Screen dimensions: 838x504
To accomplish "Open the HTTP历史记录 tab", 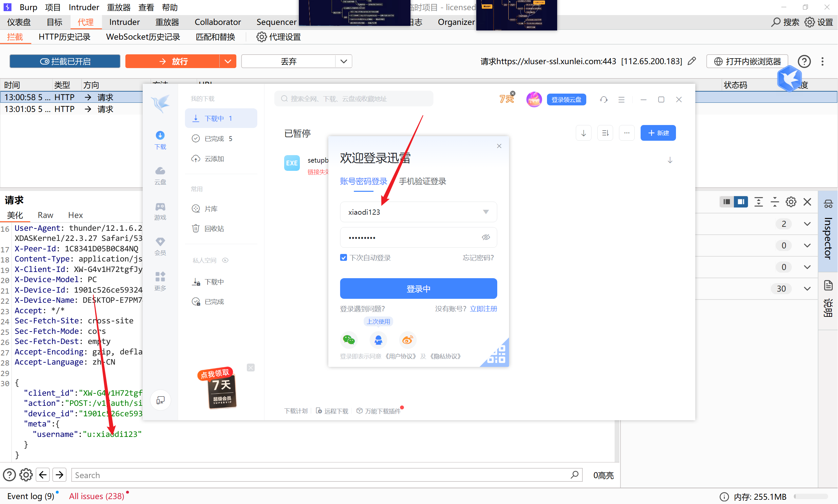I will (x=64, y=37).
